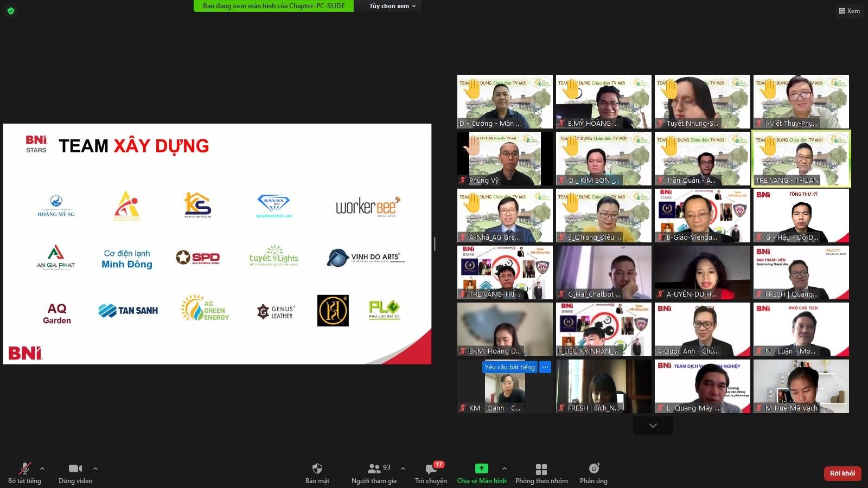This screenshot has height=488, width=868.
Task: Click the Genus Leather logo on slide
Action: click(276, 312)
